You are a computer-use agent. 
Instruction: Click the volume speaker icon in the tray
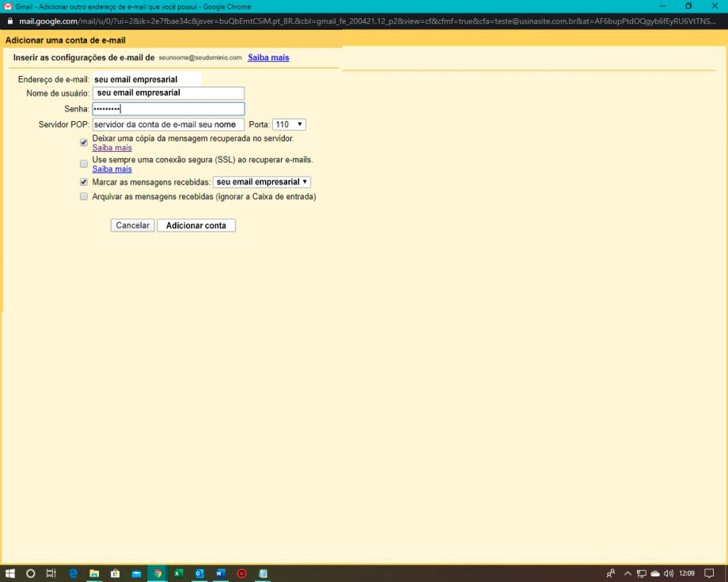coord(669,573)
